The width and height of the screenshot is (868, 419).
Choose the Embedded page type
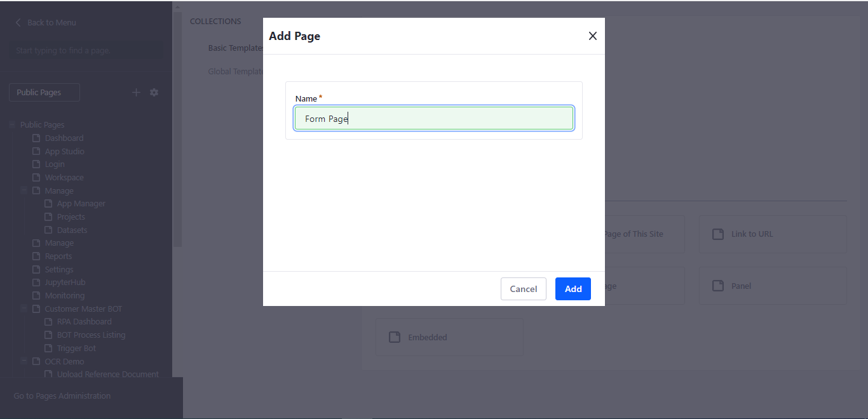click(449, 337)
